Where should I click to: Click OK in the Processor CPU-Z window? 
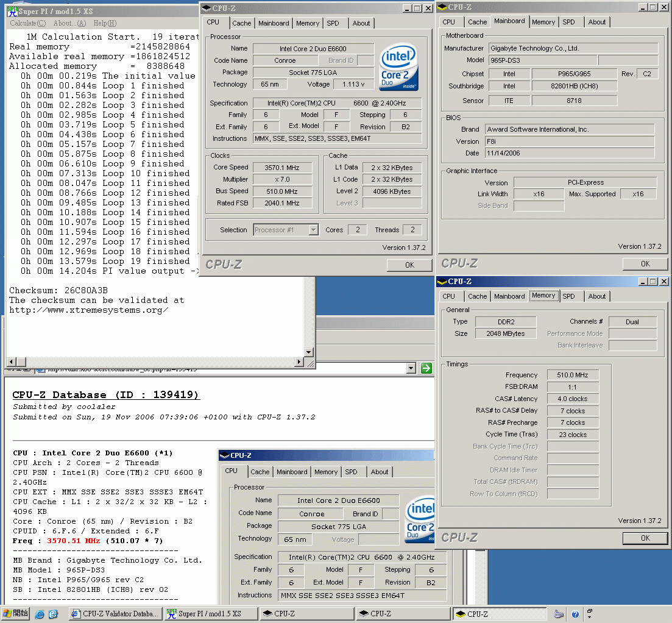click(409, 265)
